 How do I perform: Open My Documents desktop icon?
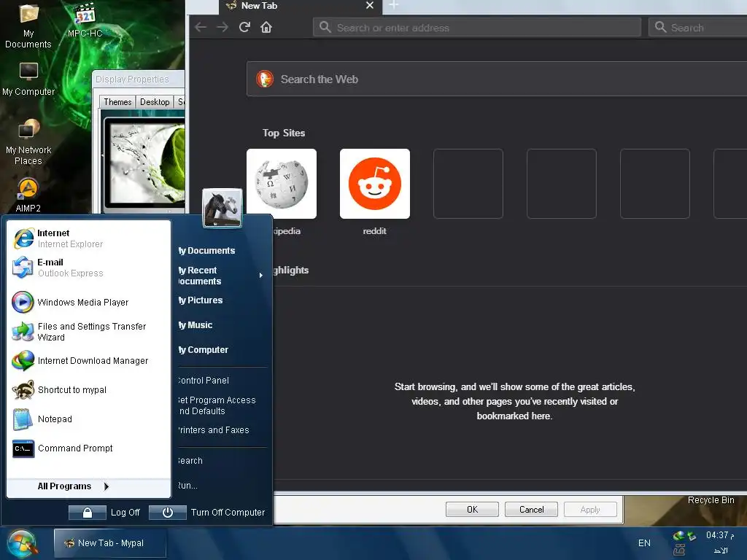pos(28,26)
